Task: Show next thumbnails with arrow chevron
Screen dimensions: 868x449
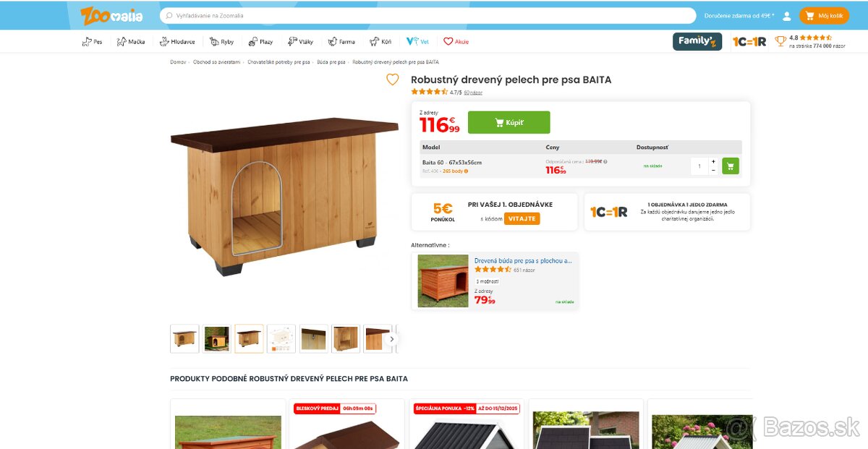Action: 392,338
